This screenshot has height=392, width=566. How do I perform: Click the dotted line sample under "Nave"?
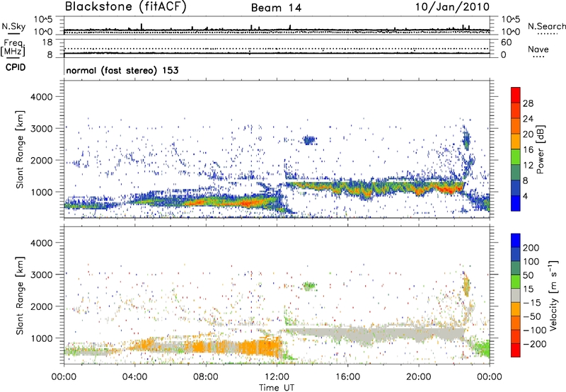(539, 57)
